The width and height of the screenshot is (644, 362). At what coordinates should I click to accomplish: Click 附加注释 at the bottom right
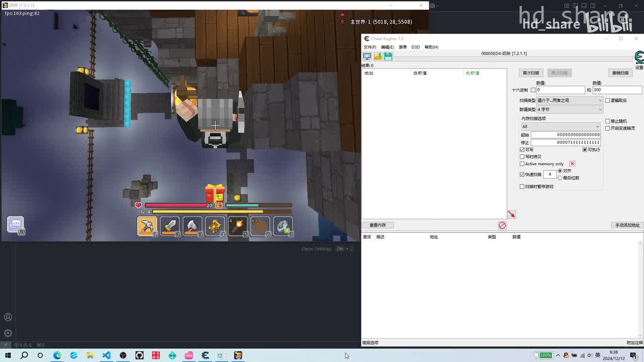coord(635,343)
